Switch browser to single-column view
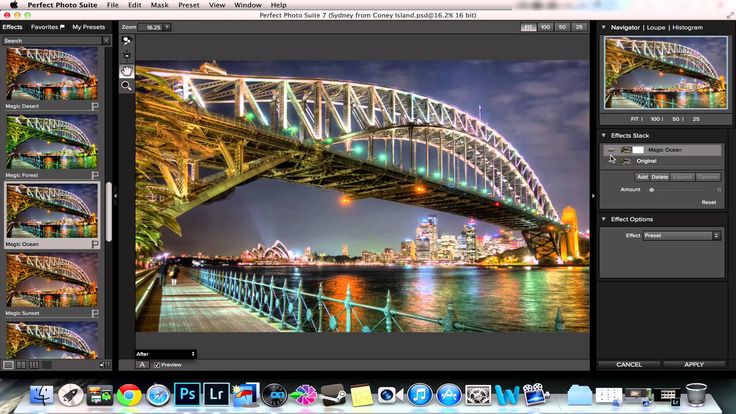Viewport: 736px width, 414px height. coord(8,365)
